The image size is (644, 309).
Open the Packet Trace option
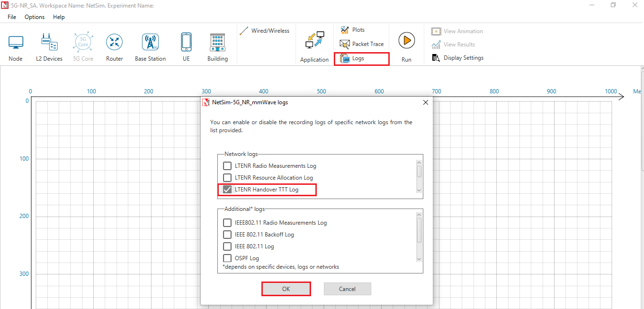point(362,44)
